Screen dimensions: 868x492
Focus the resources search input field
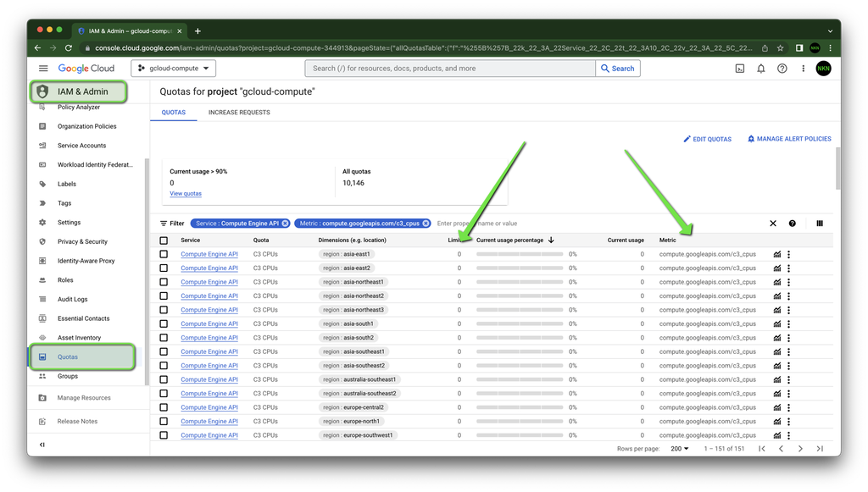(450, 69)
